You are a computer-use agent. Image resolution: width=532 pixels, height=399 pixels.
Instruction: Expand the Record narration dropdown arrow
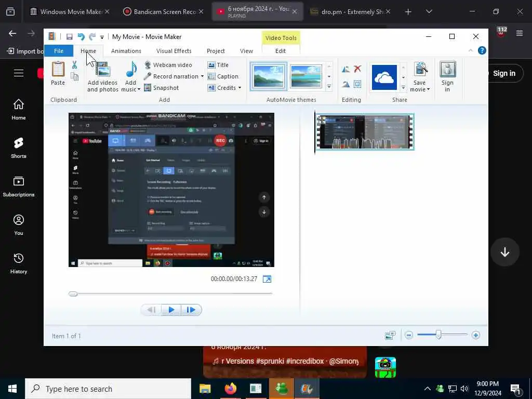[202, 76]
